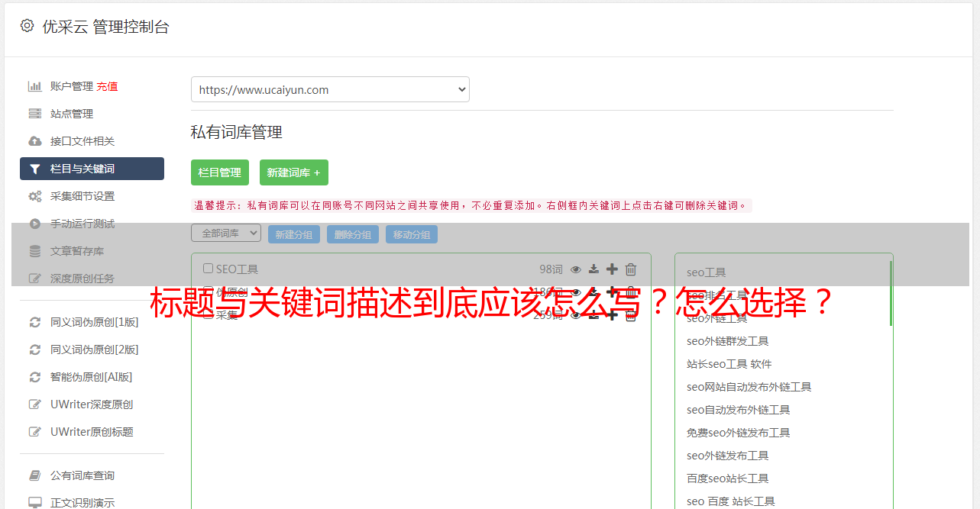The width and height of the screenshot is (980, 509).
Task: Click the green keyword list scrollbar
Action: click(891, 293)
